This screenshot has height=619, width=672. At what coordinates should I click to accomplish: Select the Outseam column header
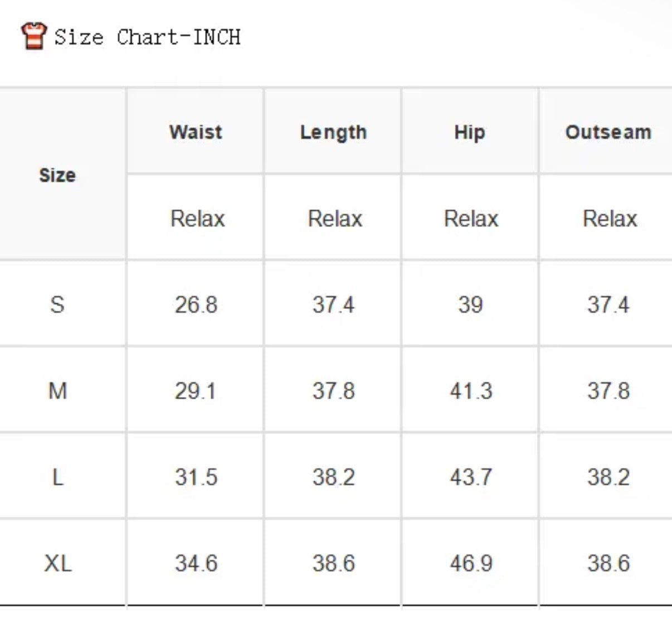tap(608, 132)
